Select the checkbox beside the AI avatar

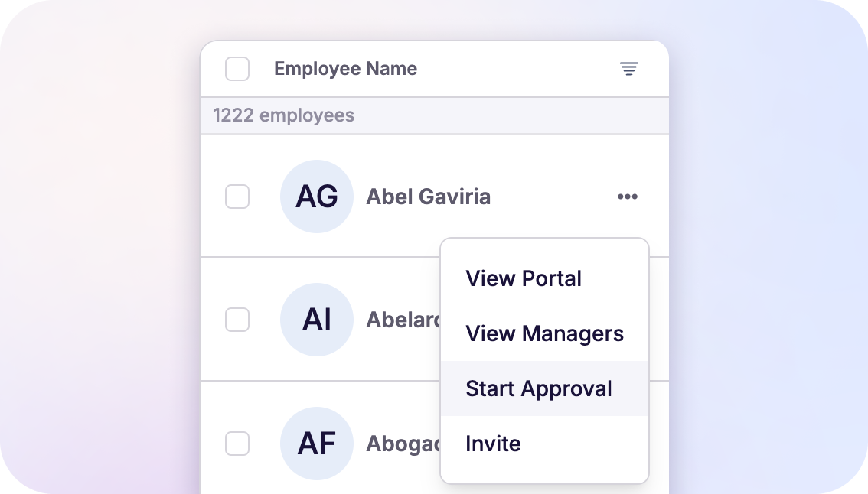(x=237, y=320)
